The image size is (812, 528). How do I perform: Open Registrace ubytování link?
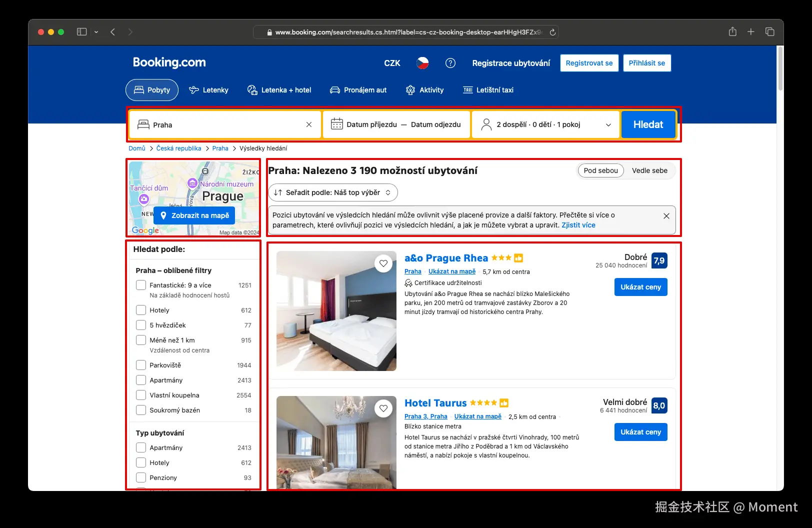[511, 63]
